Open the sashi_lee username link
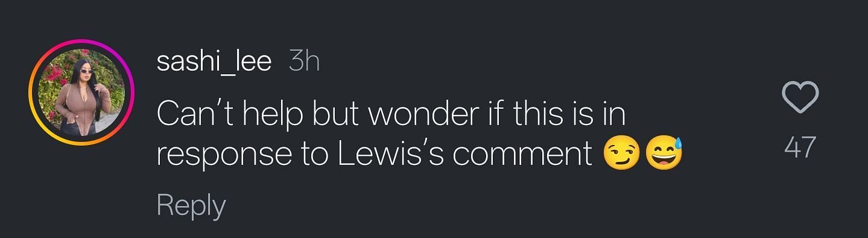This screenshot has width=868, height=238. (x=214, y=62)
